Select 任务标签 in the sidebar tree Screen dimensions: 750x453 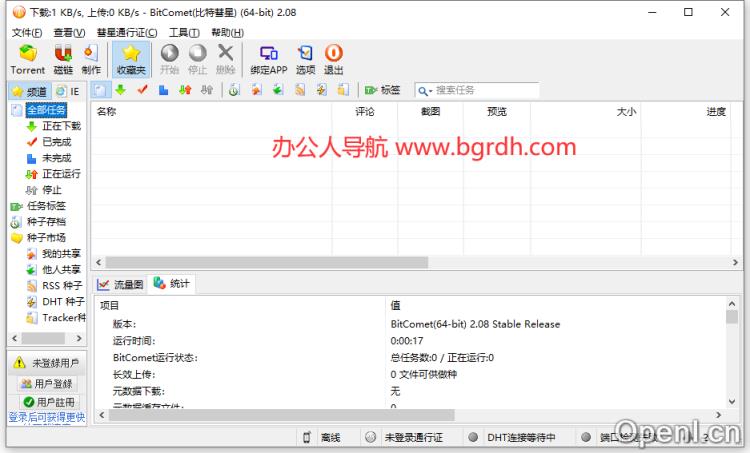(46, 206)
